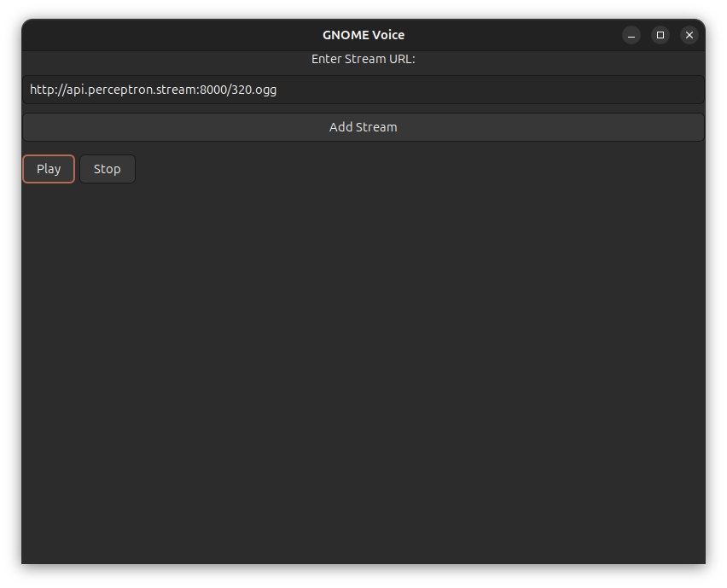Stop the stream with the Stop button
This screenshot has height=588, width=727.
click(x=108, y=169)
